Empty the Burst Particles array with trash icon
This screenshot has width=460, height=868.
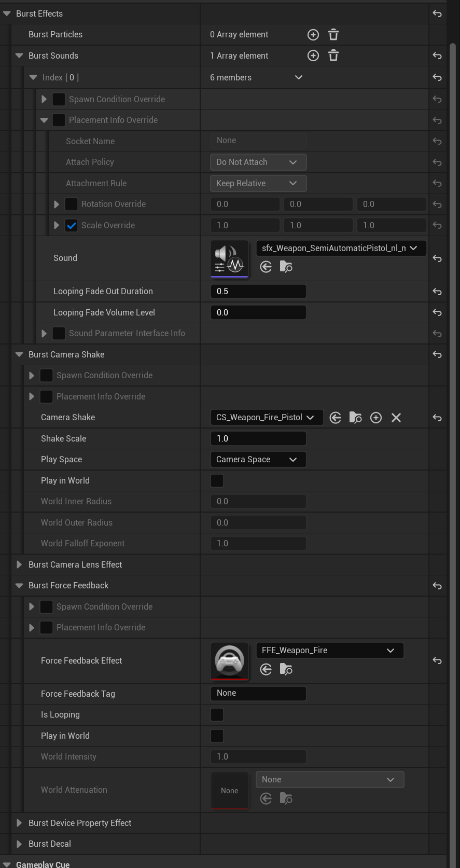[x=333, y=35]
